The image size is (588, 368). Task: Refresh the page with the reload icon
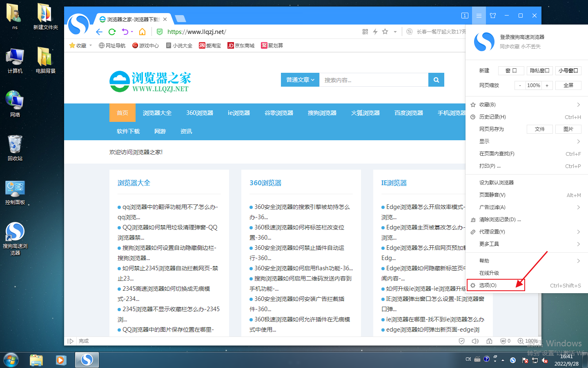(111, 31)
